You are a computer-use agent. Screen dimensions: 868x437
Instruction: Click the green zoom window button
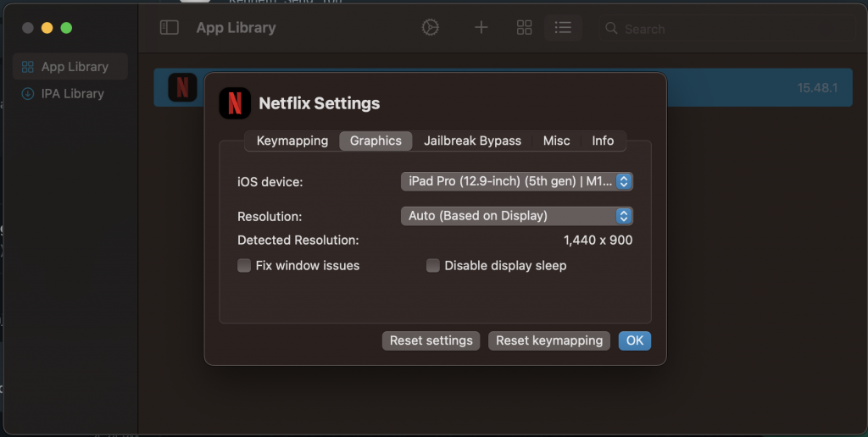pos(66,28)
